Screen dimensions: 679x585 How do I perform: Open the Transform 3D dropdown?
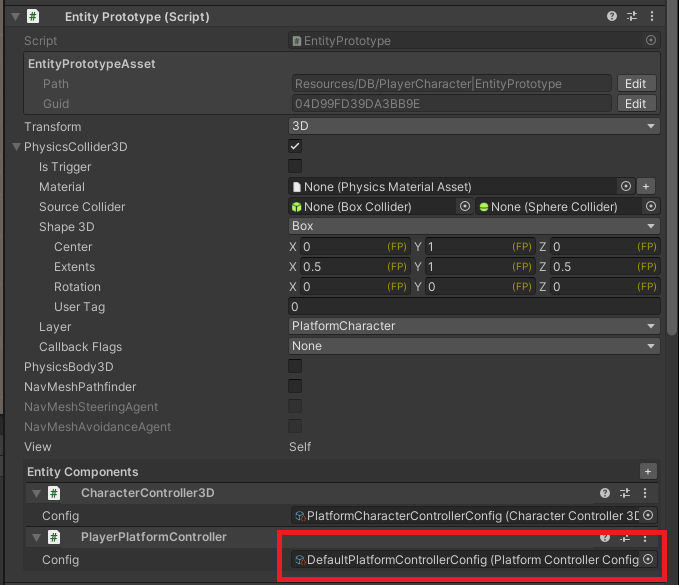(x=474, y=126)
